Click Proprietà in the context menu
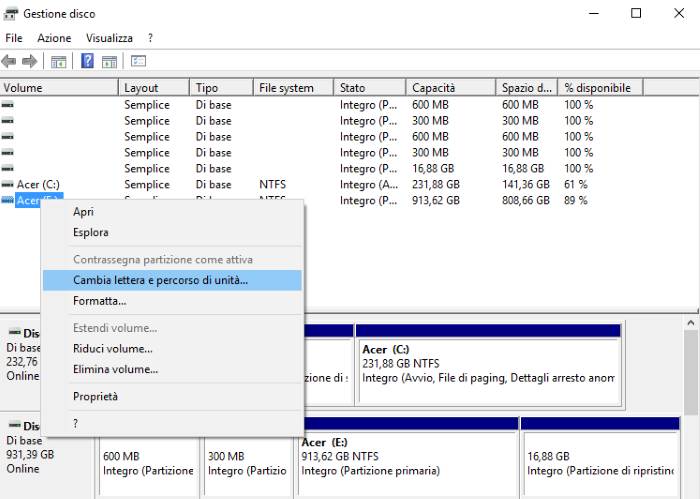The width and height of the screenshot is (700, 499). (95, 397)
